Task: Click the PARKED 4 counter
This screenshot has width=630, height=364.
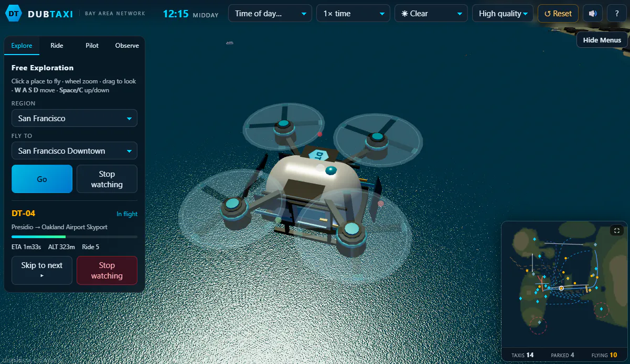Action: [562, 355]
